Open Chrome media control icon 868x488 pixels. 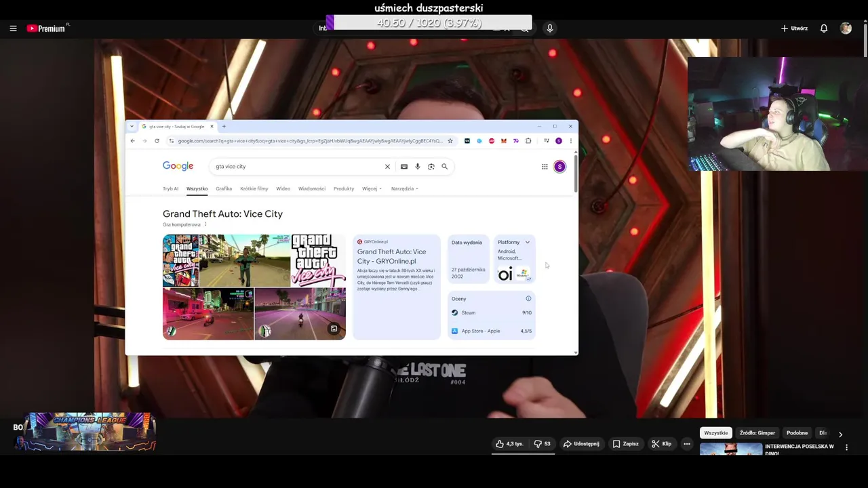(x=547, y=141)
